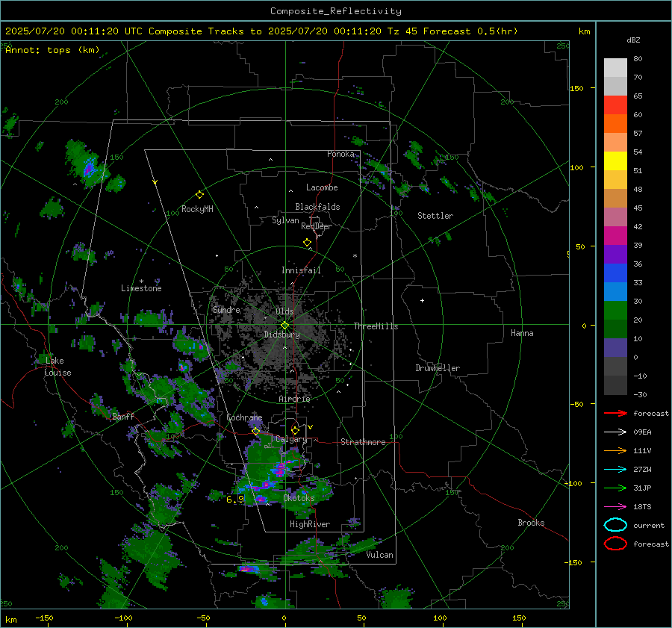Screen dimensions: 672x628
Task: Click the Lacombe city label
Action: (322, 187)
